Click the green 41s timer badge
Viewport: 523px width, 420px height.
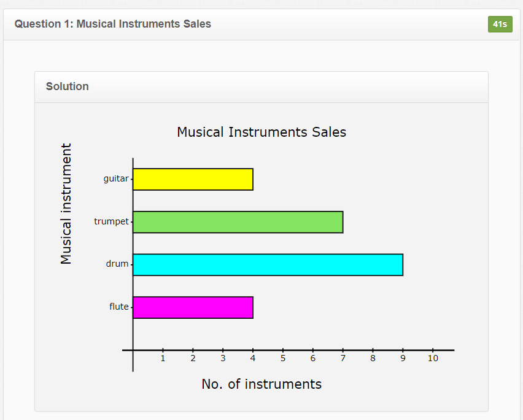pyautogui.click(x=500, y=24)
